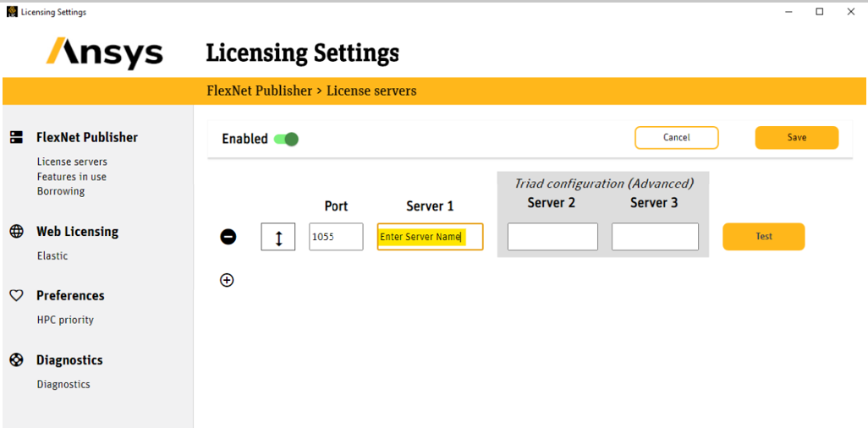
Task: Click the Web Licensing globe icon
Action: click(16, 231)
